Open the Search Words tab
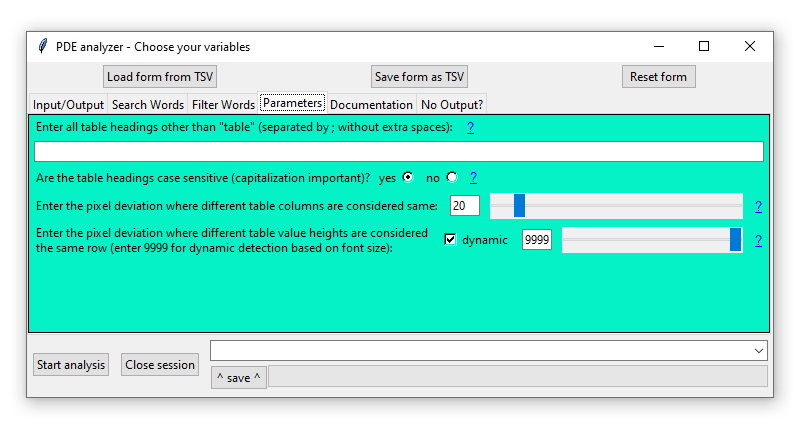Viewport: 794px width, 423px height. tap(148, 104)
